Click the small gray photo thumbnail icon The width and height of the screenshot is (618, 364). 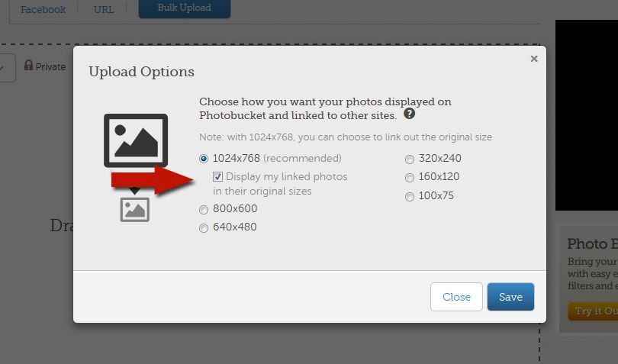point(135,210)
